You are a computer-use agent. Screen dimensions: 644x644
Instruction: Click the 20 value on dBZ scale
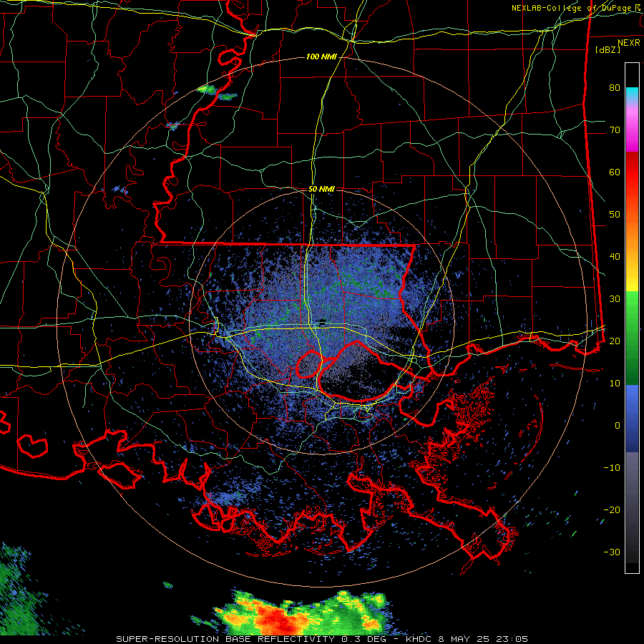(615, 341)
